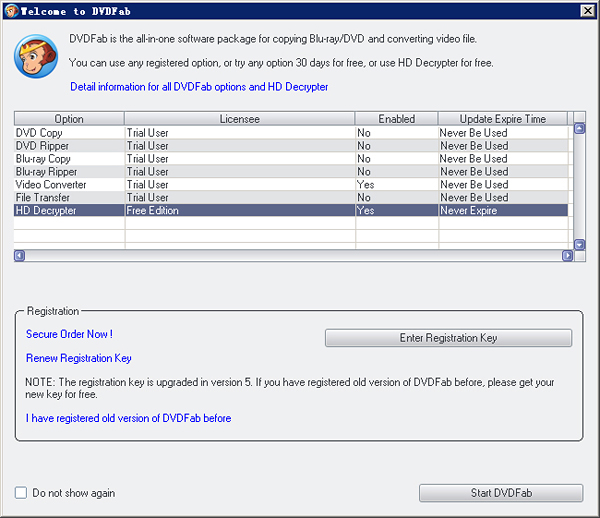Open I have registered old version link

pyautogui.click(x=128, y=418)
